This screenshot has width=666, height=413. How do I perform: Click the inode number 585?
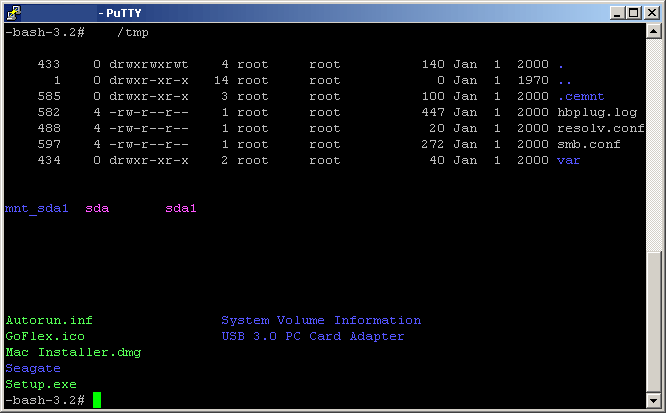[x=49, y=96]
